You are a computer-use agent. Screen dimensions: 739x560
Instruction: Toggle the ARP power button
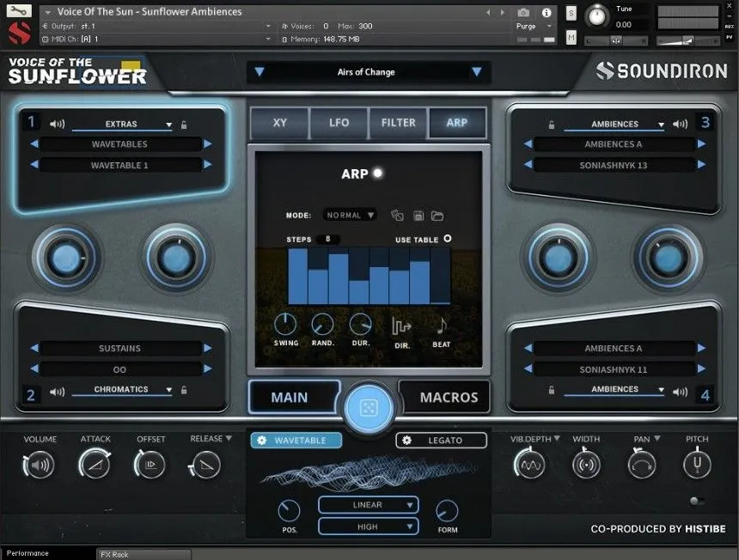point(377,173)
